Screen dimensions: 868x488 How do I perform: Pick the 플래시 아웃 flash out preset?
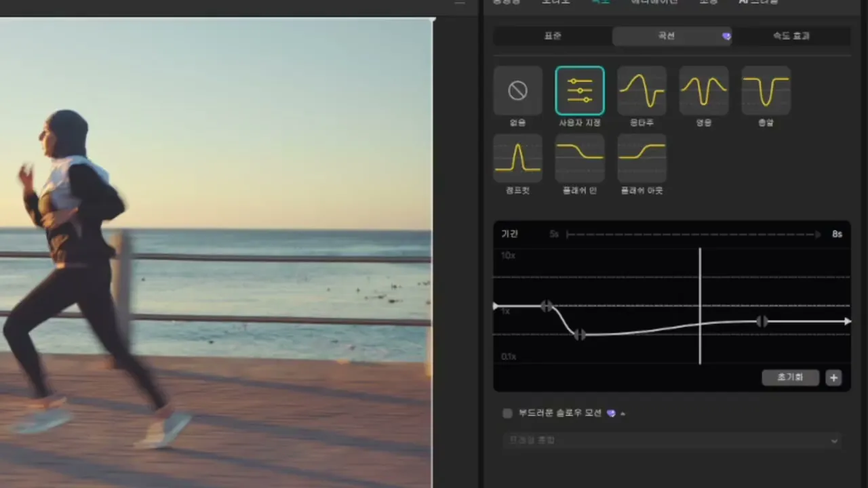point(642,158)
